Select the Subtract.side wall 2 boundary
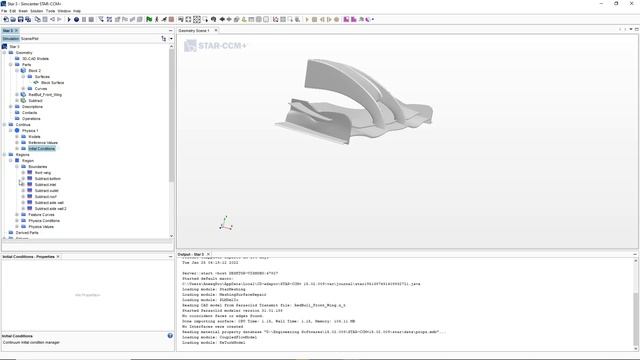The width and height of the screenshot is (640, 360). click(50, 209)
